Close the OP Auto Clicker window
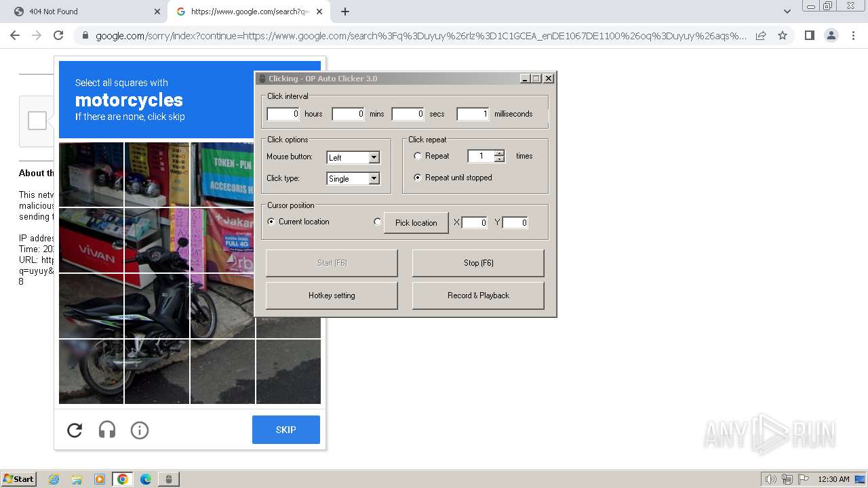The height and width of the screenshot is (488, 868). [549, 79]
